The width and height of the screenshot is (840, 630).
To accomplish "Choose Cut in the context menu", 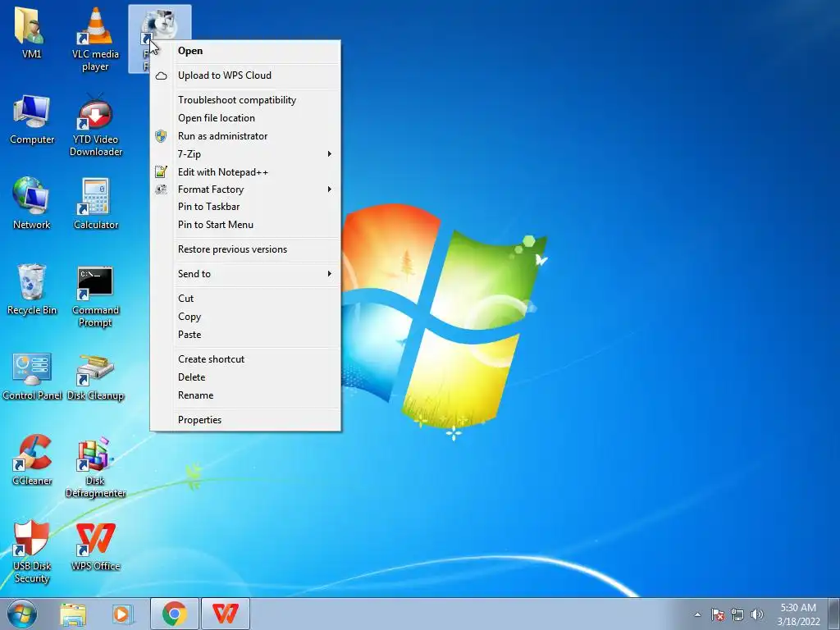I will pyautogui.click(x=245, y=299).
